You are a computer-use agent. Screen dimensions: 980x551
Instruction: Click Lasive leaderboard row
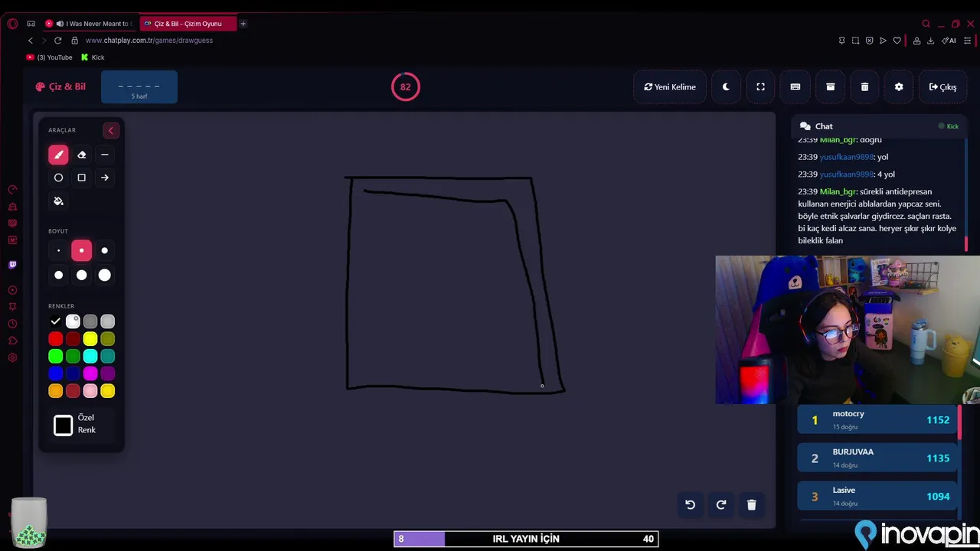point(877,496)
